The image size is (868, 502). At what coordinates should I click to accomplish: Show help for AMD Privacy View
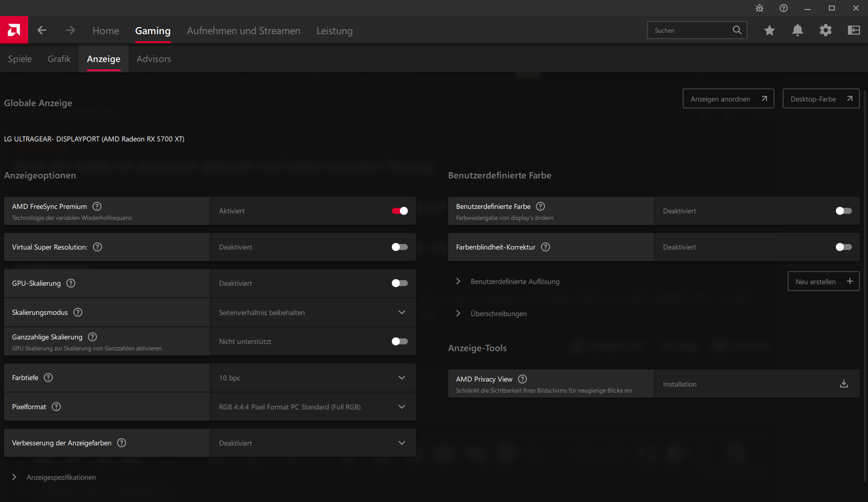point(522,379)
